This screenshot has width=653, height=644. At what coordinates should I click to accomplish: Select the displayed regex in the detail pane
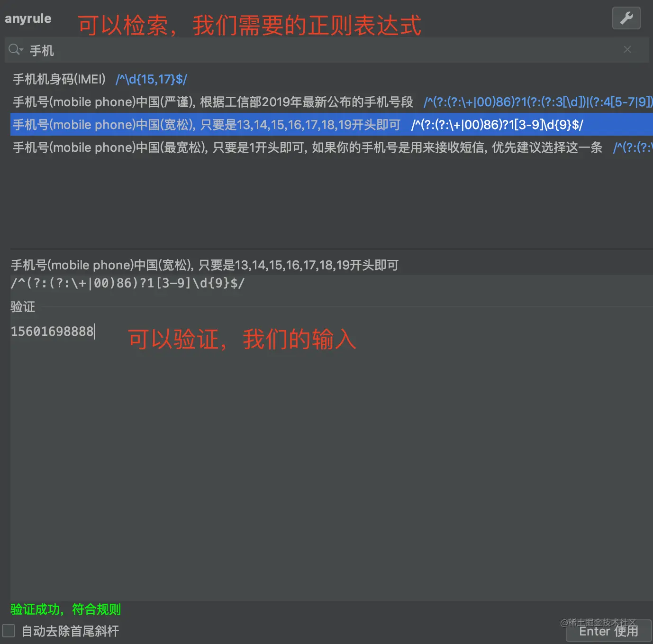[127, 283]
